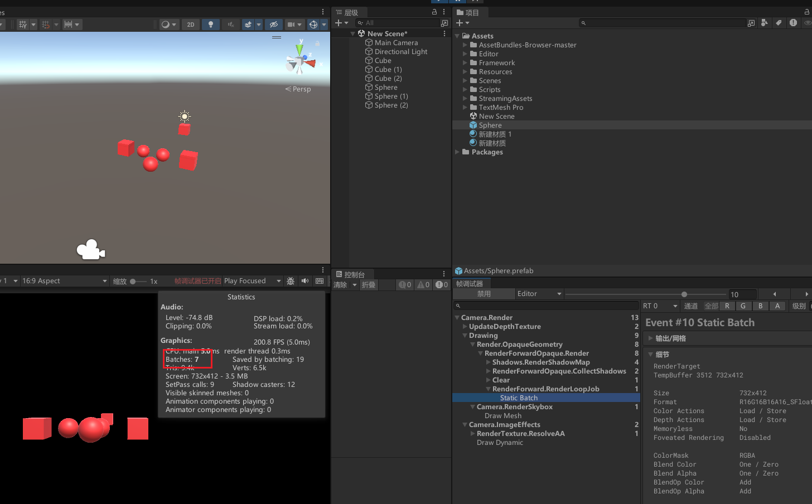Select the 帧调试器 frame debugger tab

click(x=470, y=284)
